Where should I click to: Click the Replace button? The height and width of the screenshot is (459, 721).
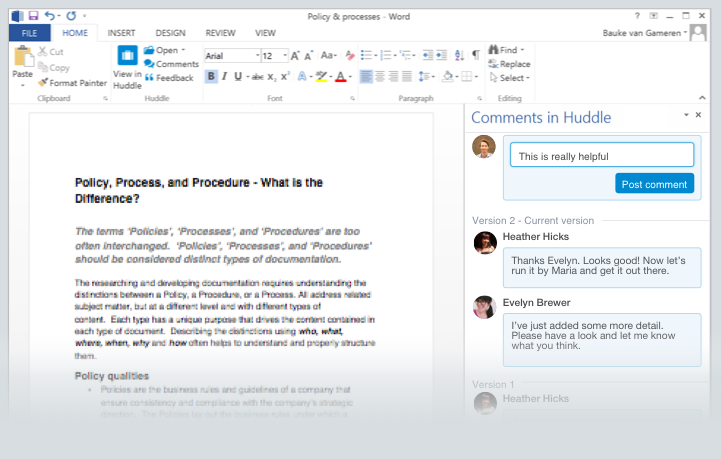point(509,64)
